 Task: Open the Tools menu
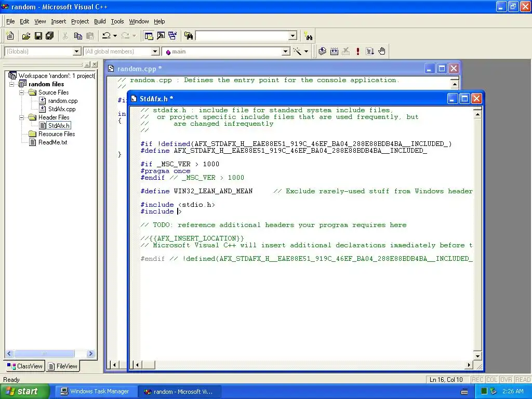pos(117,21)
